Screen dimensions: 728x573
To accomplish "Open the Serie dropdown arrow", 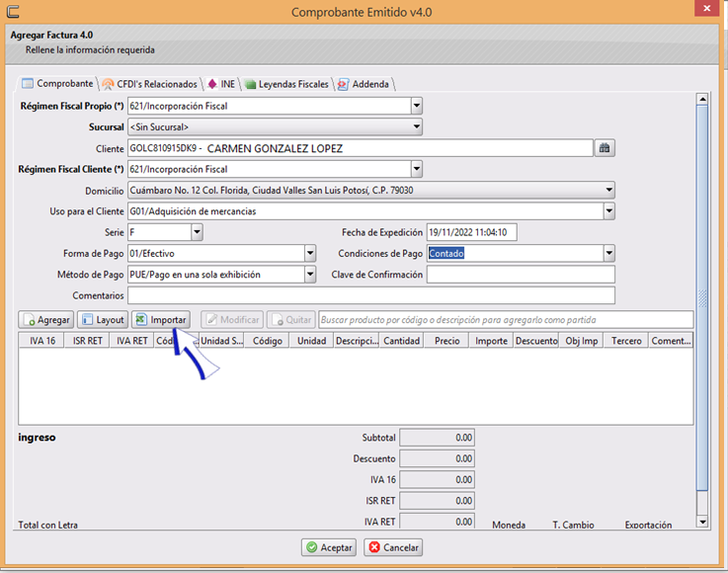I will coord(197,232).
